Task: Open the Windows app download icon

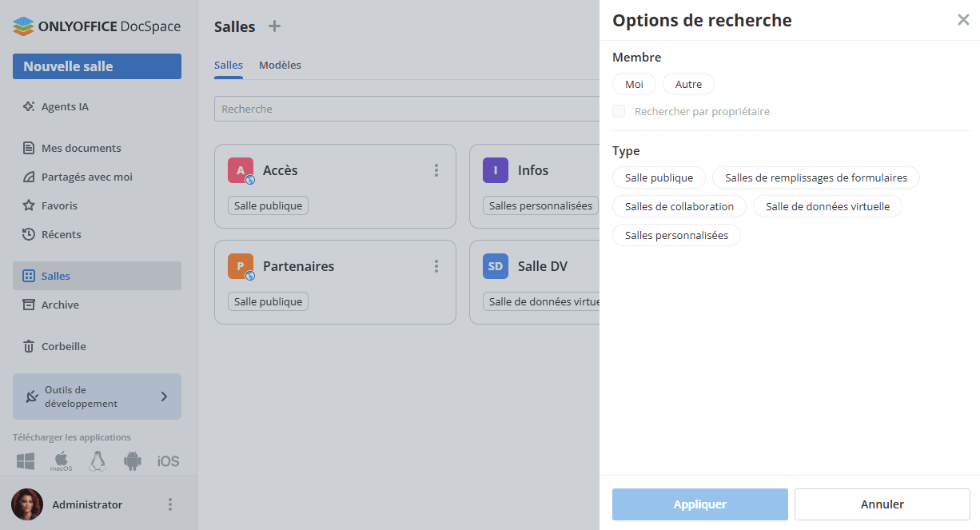Action: [x=26, y=461]
